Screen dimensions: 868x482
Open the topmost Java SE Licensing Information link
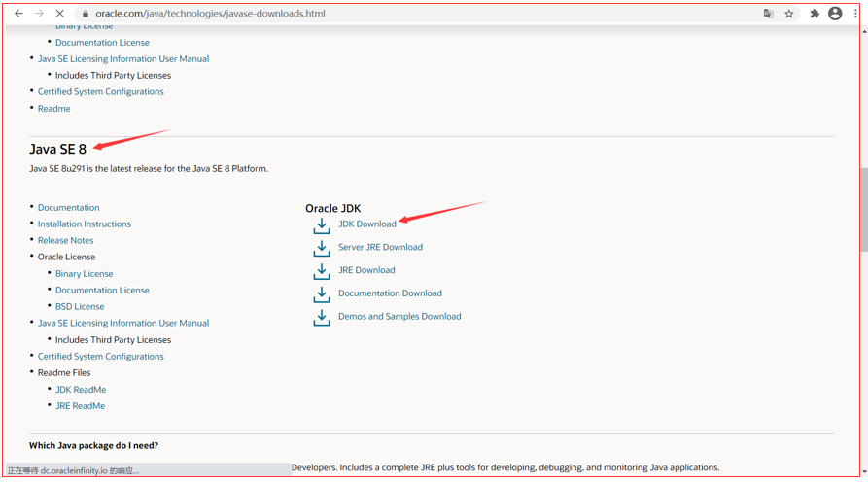coord(123,59)
